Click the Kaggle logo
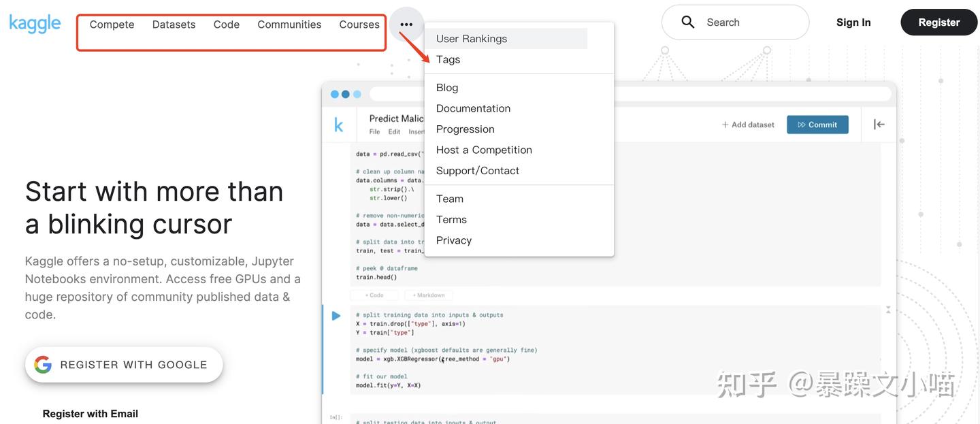The image size is (980, 424). 35,24
